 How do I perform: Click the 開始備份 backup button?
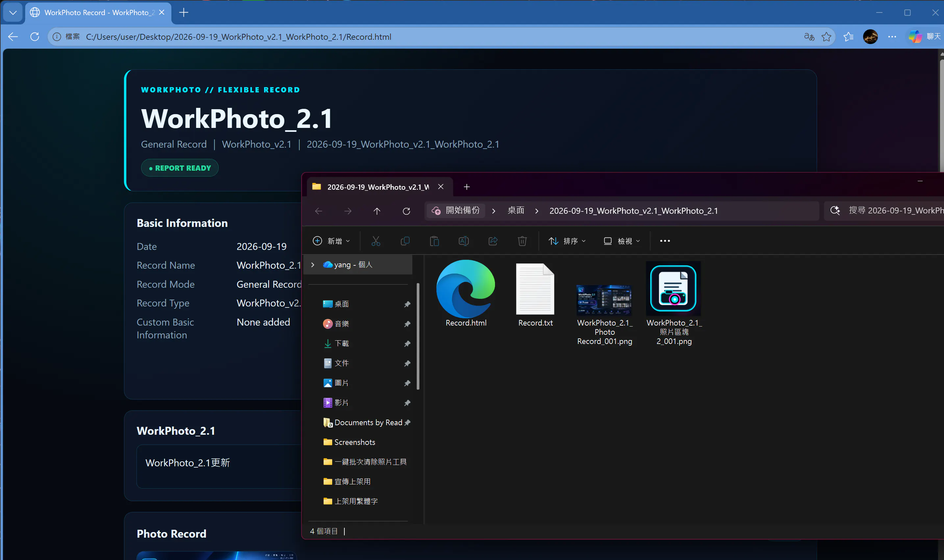coord(456,210)
